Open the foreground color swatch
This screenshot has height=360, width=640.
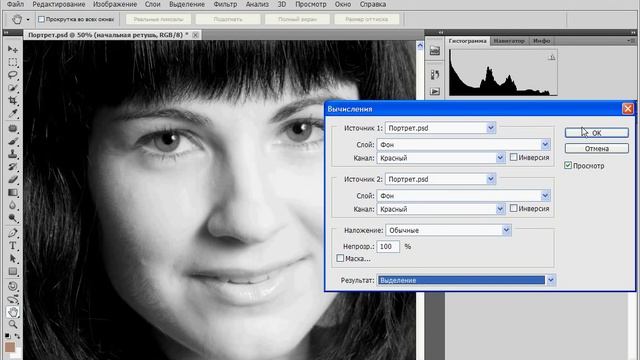[x=9, y=347]
